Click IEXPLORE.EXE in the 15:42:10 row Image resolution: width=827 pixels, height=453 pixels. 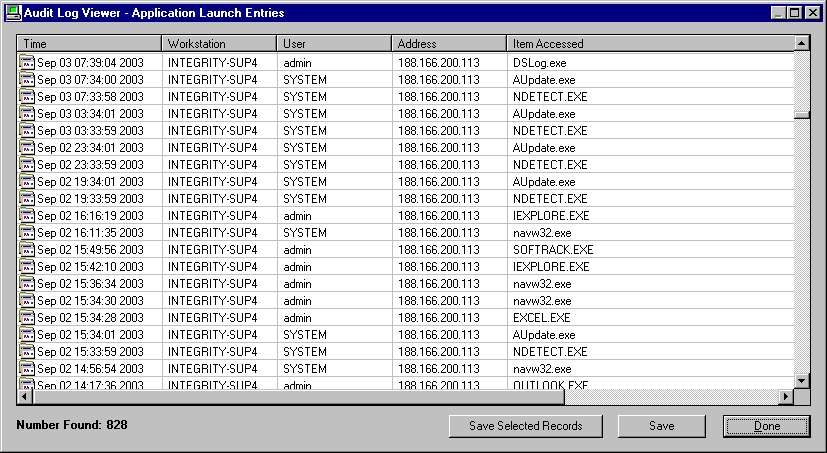[551, 266]
